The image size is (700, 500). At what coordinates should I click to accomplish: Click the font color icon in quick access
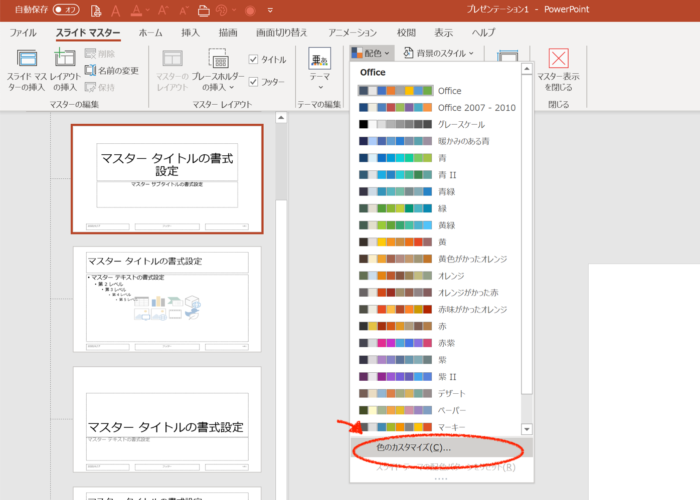pos(136,10)
